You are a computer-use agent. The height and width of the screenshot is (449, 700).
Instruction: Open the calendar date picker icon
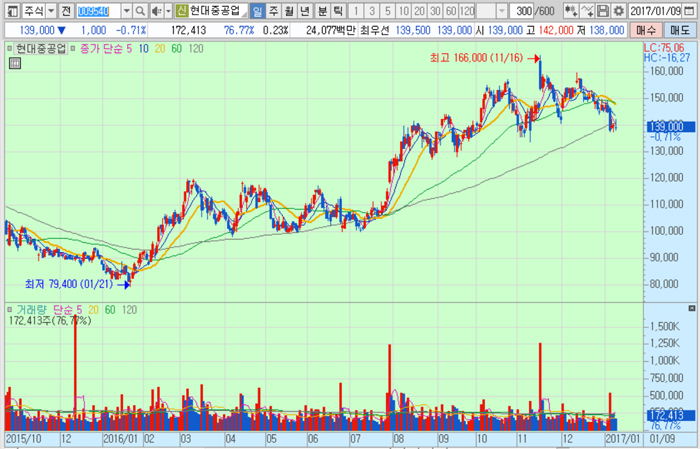[690, 10]
